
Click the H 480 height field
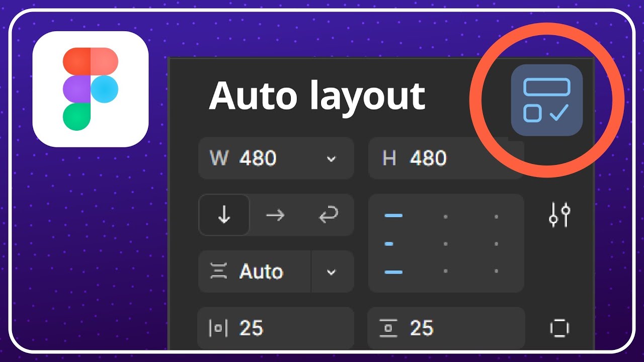(446, 158)
